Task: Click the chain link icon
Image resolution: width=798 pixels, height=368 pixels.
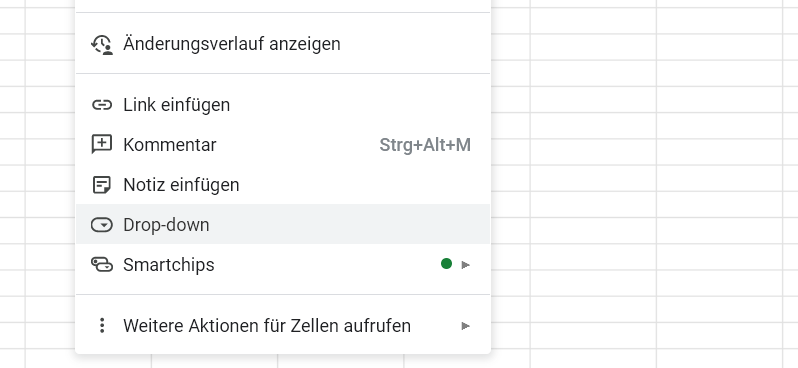Action: click(102, 105)
